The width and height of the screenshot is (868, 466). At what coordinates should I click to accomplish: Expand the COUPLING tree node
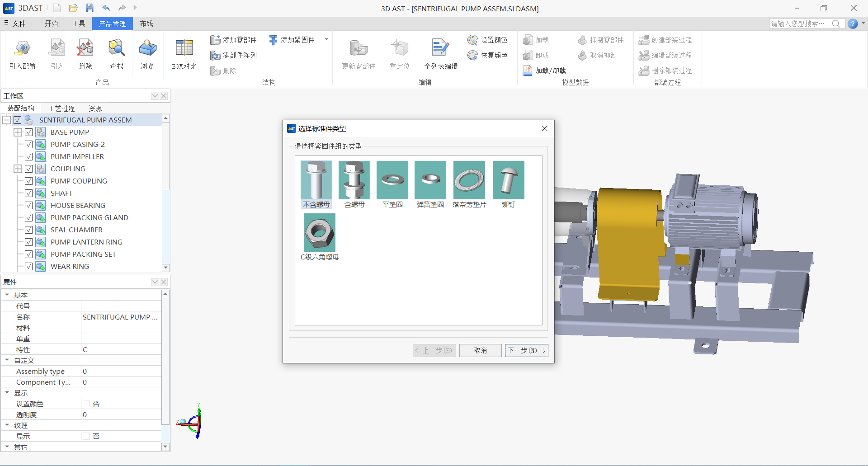point(18,169)
